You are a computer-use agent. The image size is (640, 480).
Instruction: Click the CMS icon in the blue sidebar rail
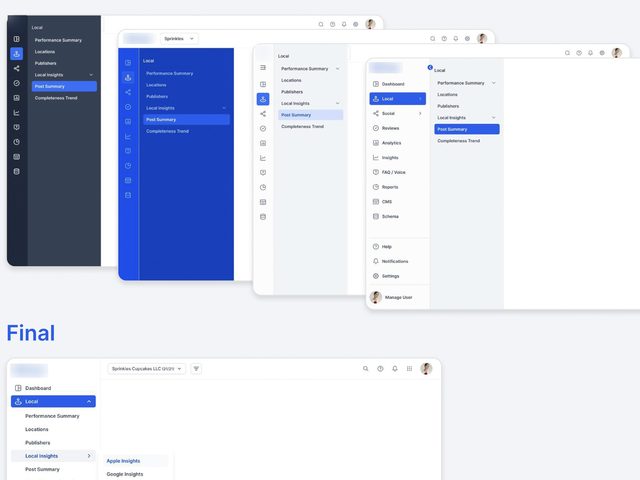128,180
